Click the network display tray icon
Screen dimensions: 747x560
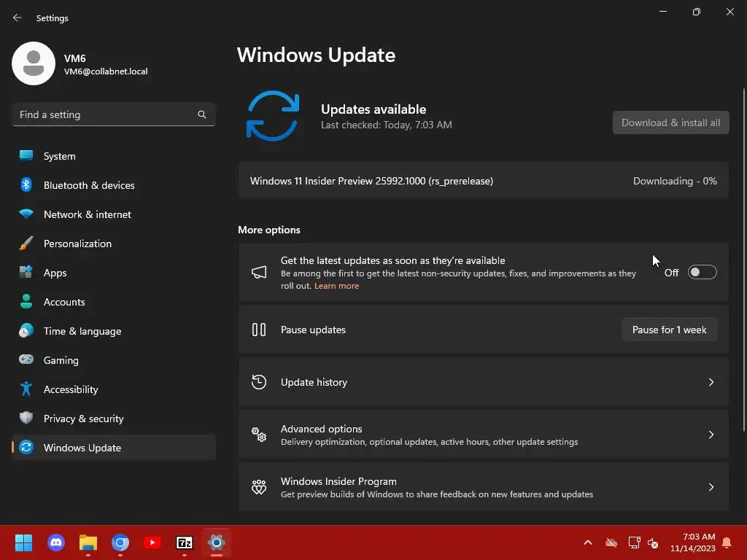(634, 542)
